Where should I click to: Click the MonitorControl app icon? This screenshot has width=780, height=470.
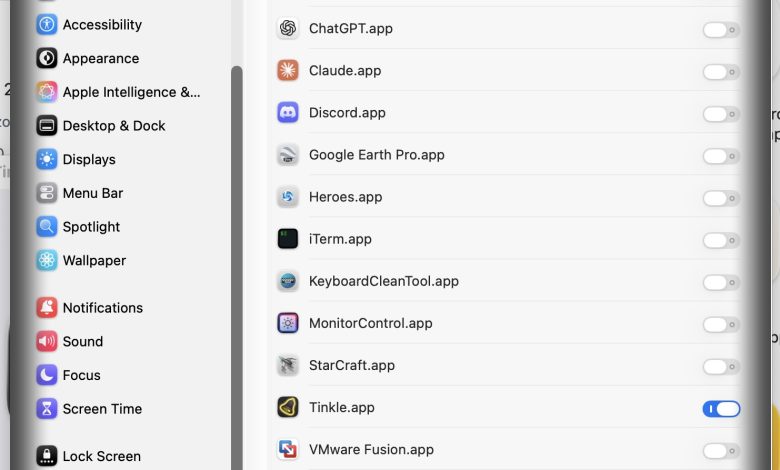tap(288, 323)
